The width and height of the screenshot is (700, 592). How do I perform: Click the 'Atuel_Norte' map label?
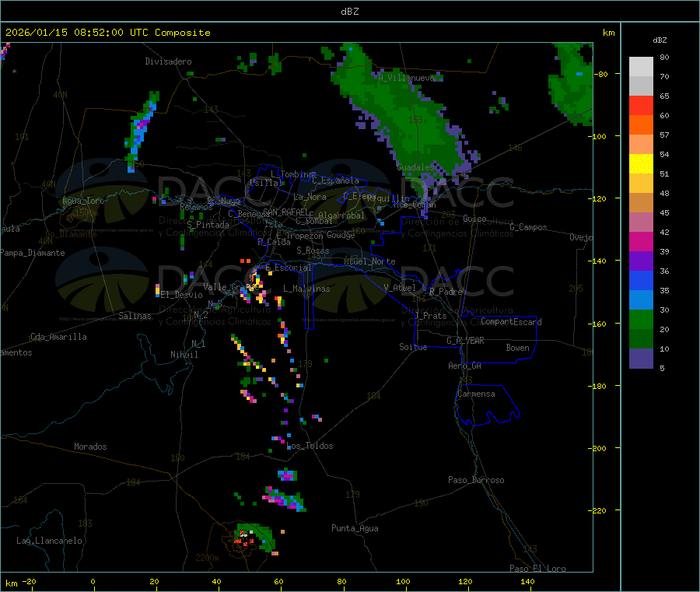point(369,261)
